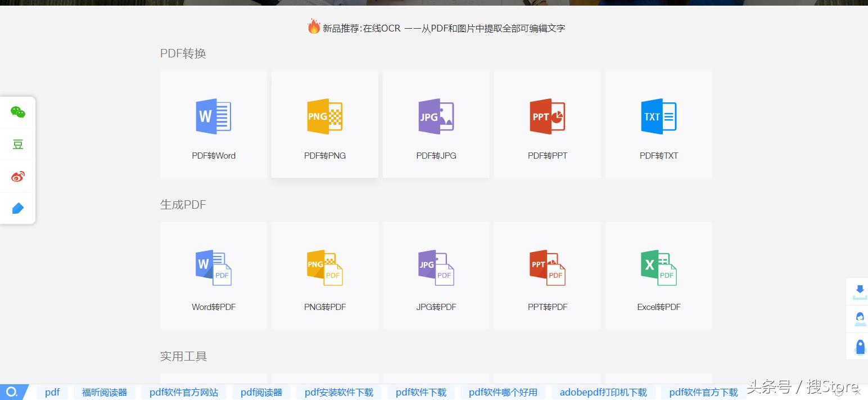Image resolution: width=868 pixels, height=400 pixels.
Task: Click the Excel转PDF label text
Action: [x=659, y=307]
